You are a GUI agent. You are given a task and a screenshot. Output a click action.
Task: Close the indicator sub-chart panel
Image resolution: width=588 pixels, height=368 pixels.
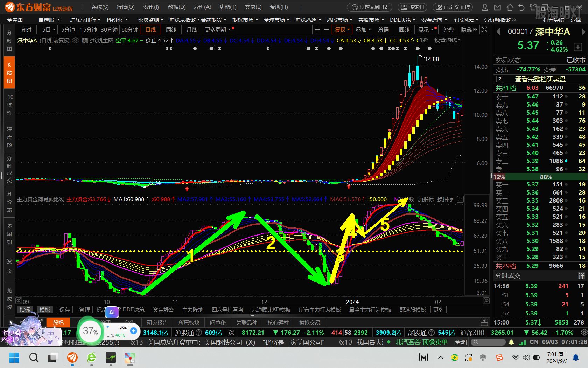[460, 199]
